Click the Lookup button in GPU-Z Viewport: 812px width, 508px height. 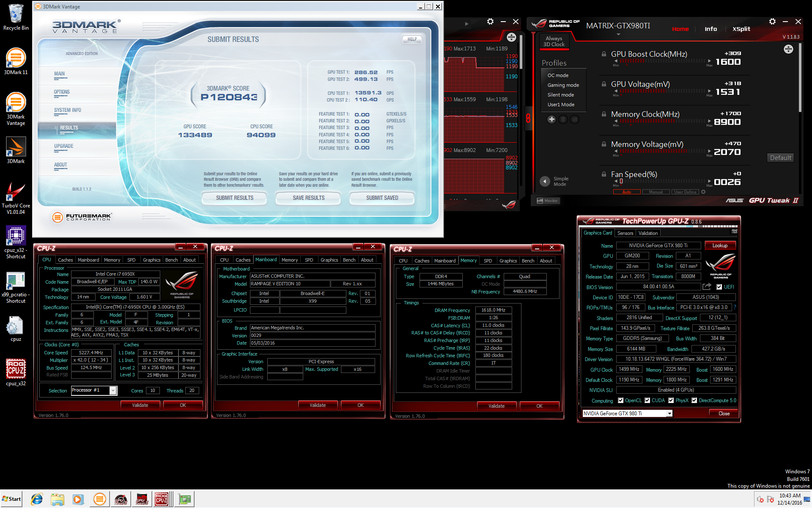point(720,246)
